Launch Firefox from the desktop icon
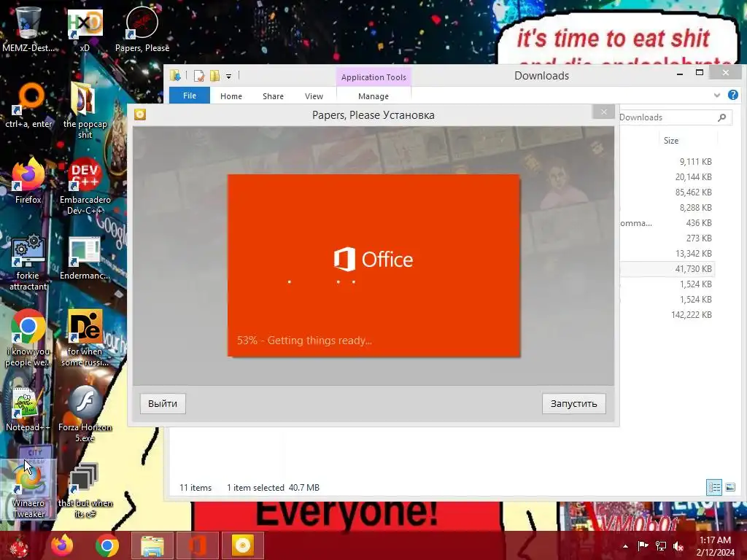The width and height of the screenshot is (747, 560). pyautogui.click(x=28, y=181)
